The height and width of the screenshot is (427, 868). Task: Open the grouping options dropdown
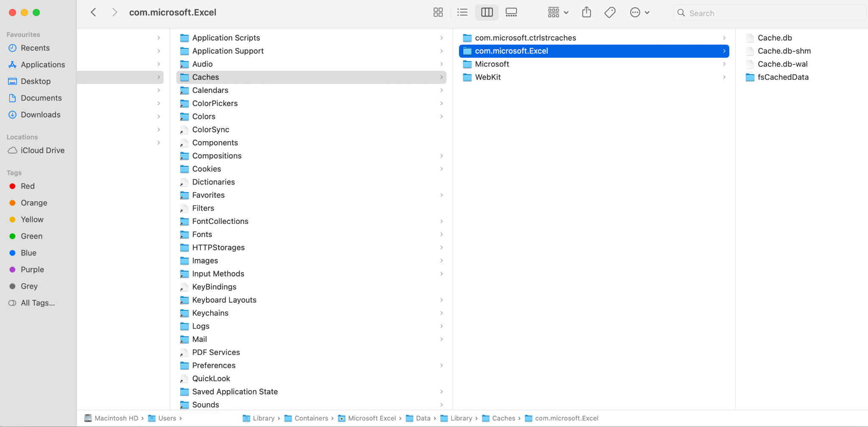557,12
